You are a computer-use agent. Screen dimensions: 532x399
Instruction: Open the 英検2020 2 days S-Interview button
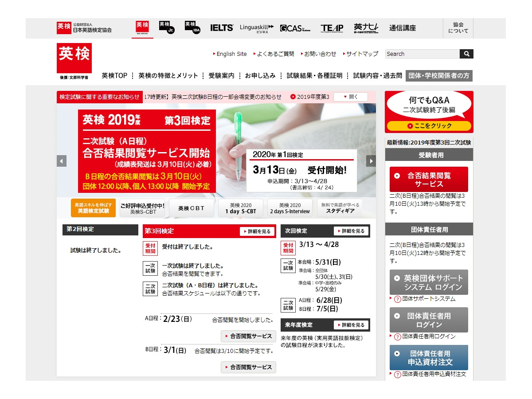click(290, 208)
